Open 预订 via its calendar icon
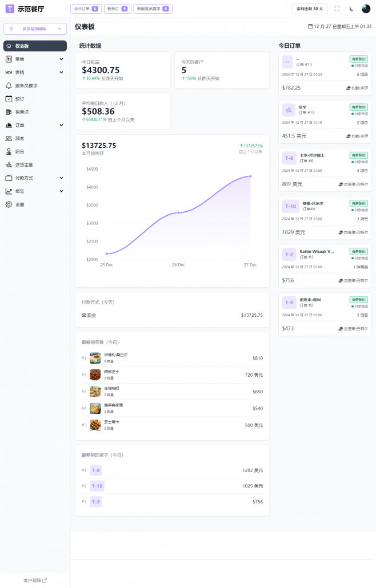Screen dimensions: 376x588 [9, 99]
